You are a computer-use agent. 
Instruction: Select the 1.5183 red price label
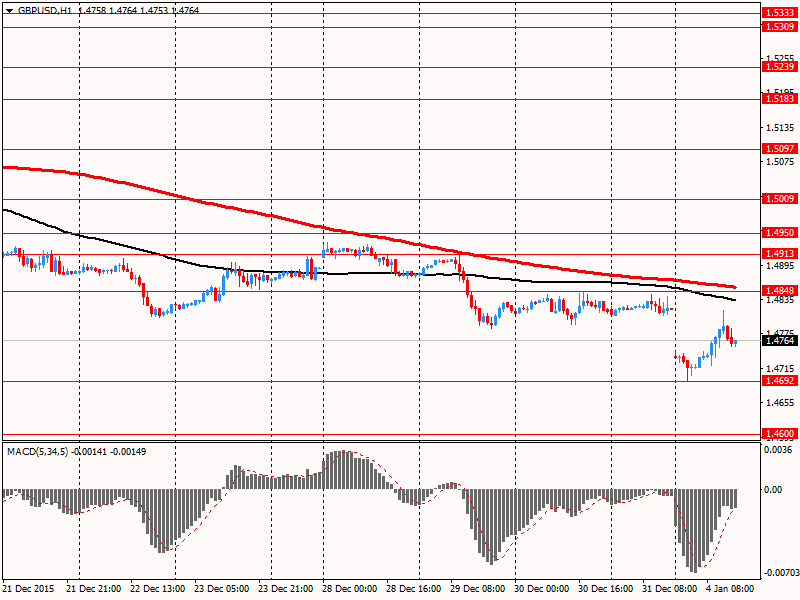tap(780, 98)
